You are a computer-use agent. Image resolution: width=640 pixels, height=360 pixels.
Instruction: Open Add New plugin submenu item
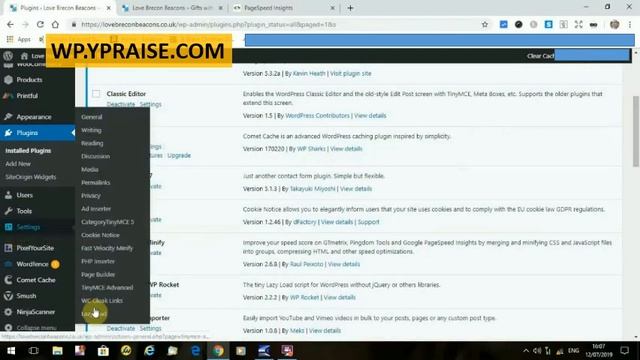[x=18, y=164]
